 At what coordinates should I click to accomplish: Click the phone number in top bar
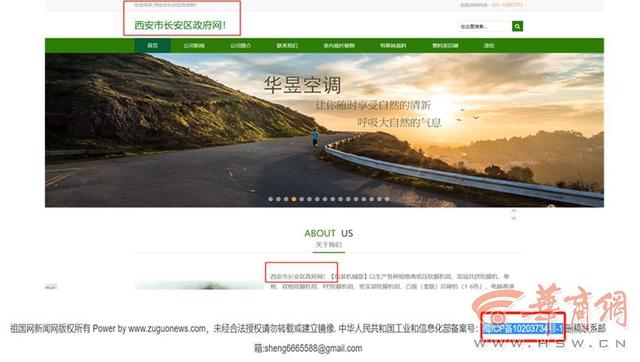pos(507,5)
